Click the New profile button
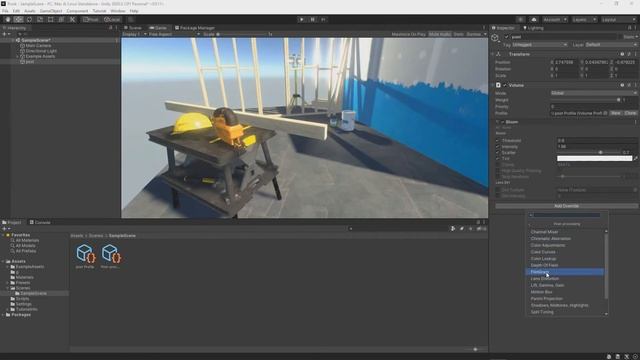 point(616,113)
